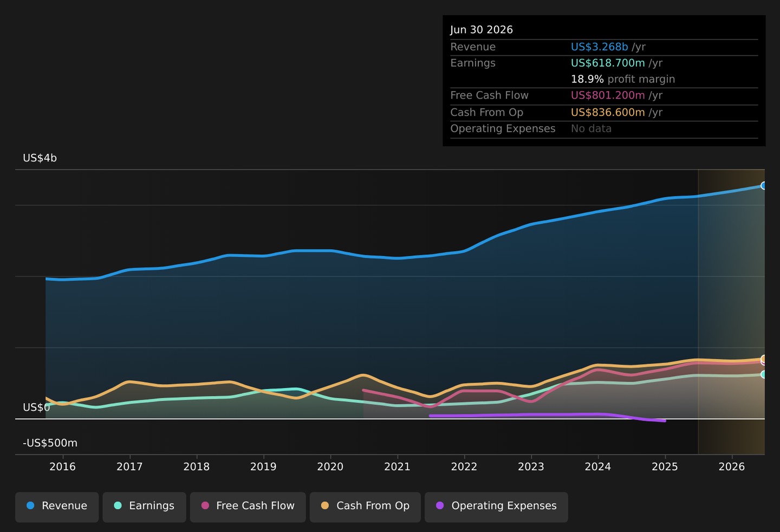The image size is (780, 532).
Task: Click the US$618.700m earnings value in tooltip
Action: (608, 63)
